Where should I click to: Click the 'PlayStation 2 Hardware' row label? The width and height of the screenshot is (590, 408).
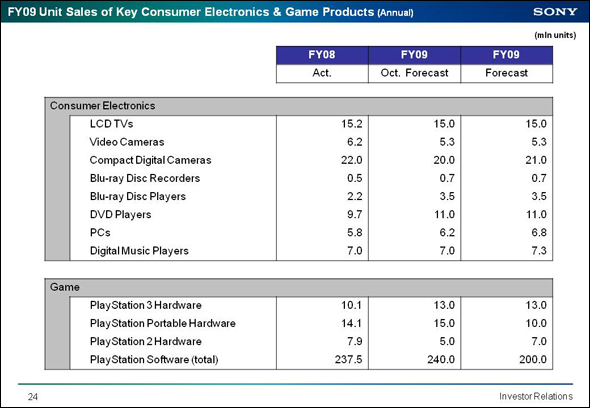[x=146, y=341]
